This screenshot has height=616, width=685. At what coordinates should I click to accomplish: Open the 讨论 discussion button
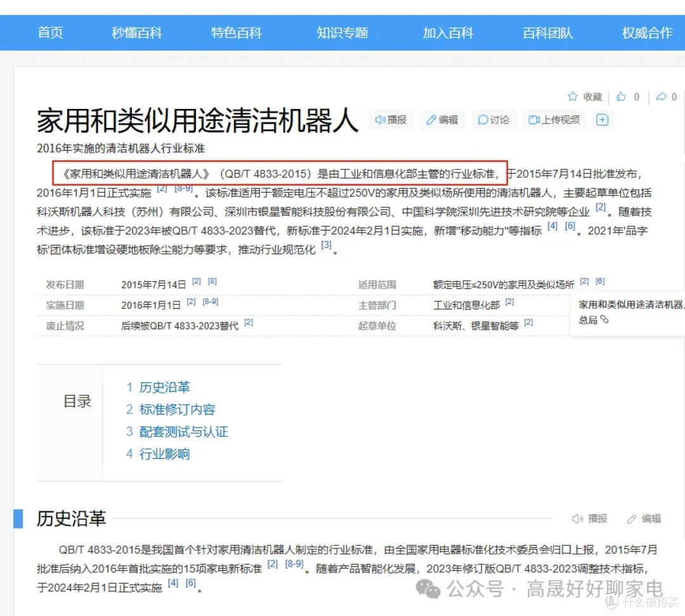(493, 120)
